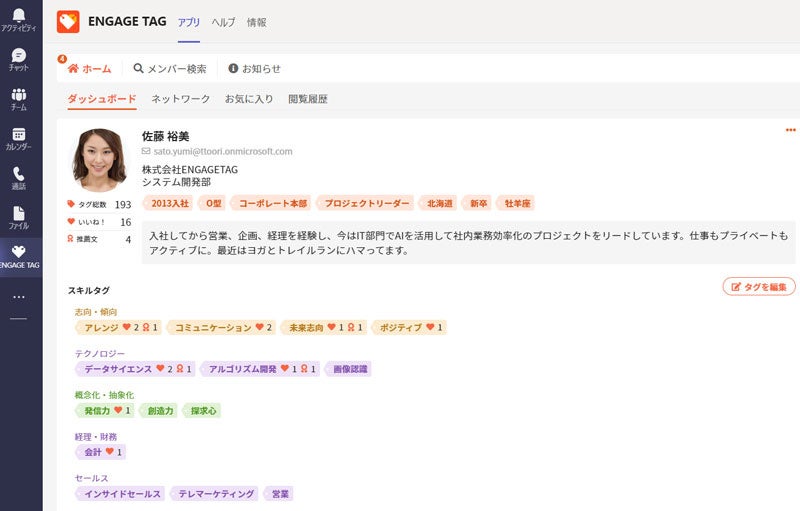
Task: Open more apps ellipsis in the sidebar
Action: (x=19, y=297)
